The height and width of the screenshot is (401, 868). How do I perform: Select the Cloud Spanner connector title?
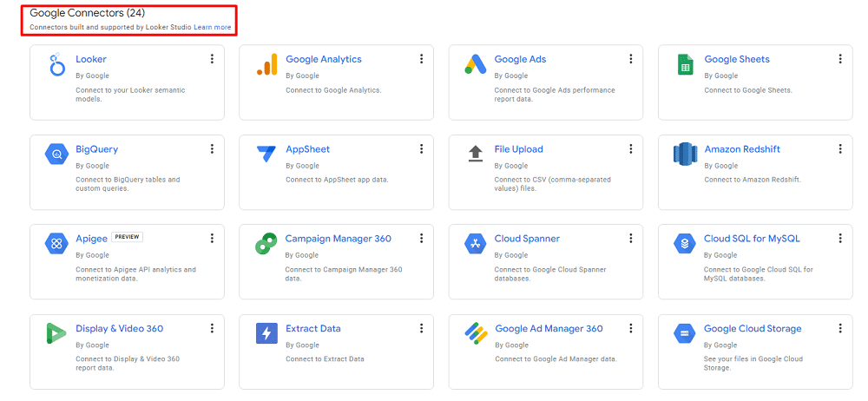527,239
